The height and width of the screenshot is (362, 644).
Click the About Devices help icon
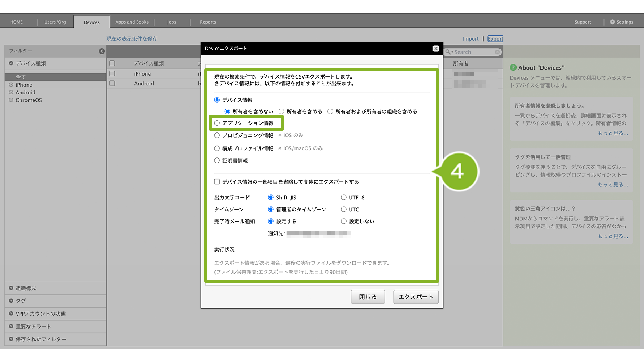(x=513, y=67)
